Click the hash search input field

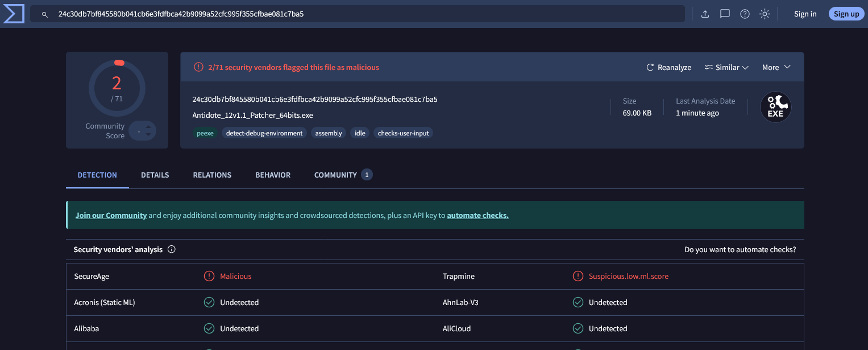(364, 14)
